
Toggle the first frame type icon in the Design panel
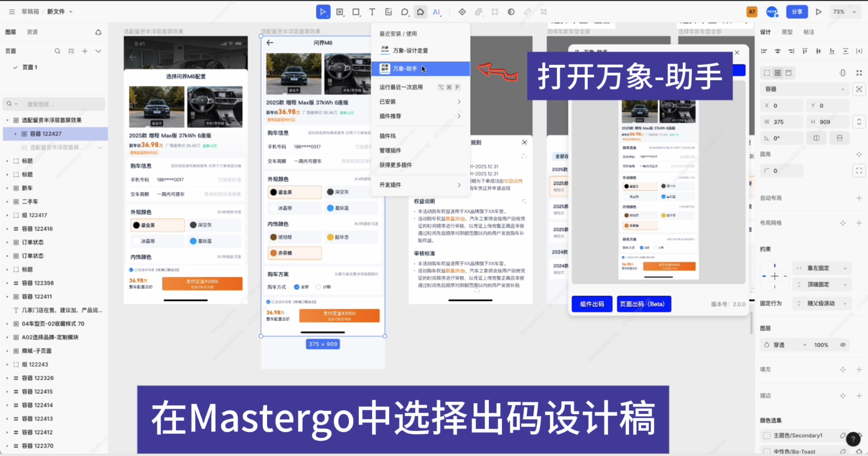(x=767, y=73)
